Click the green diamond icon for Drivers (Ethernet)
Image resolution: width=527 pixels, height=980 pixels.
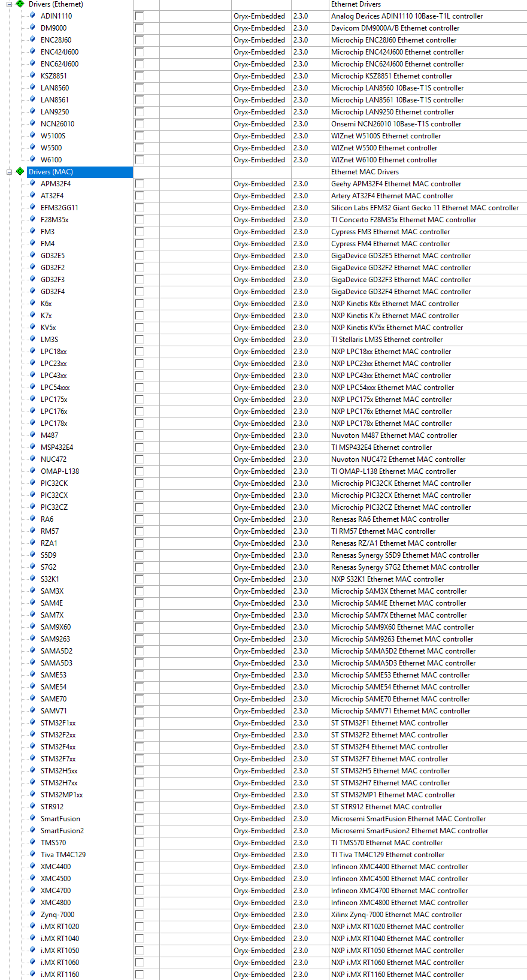click(20, 4)
